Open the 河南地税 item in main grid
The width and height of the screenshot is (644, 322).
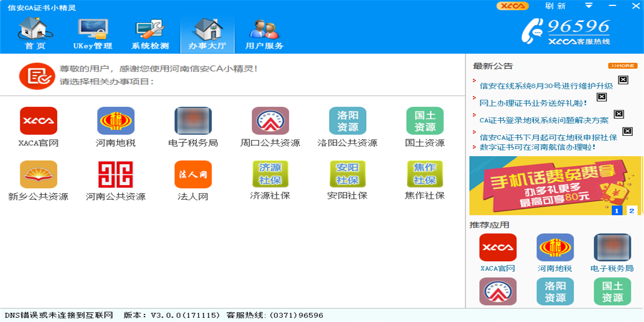(x=116, y=121)
